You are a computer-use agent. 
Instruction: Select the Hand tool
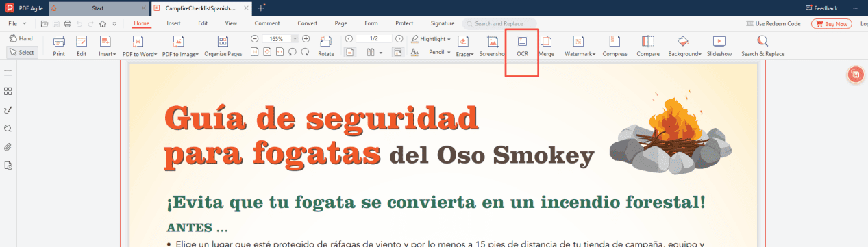(x=21, y=39)
